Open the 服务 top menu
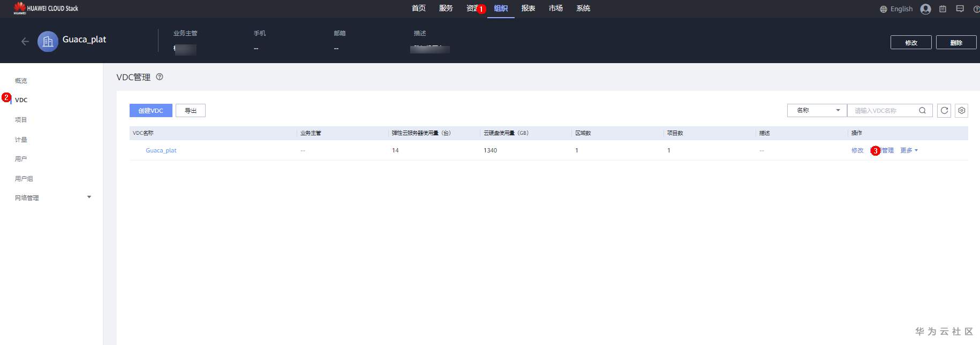The image size is (980, 345). coord(446,8)
